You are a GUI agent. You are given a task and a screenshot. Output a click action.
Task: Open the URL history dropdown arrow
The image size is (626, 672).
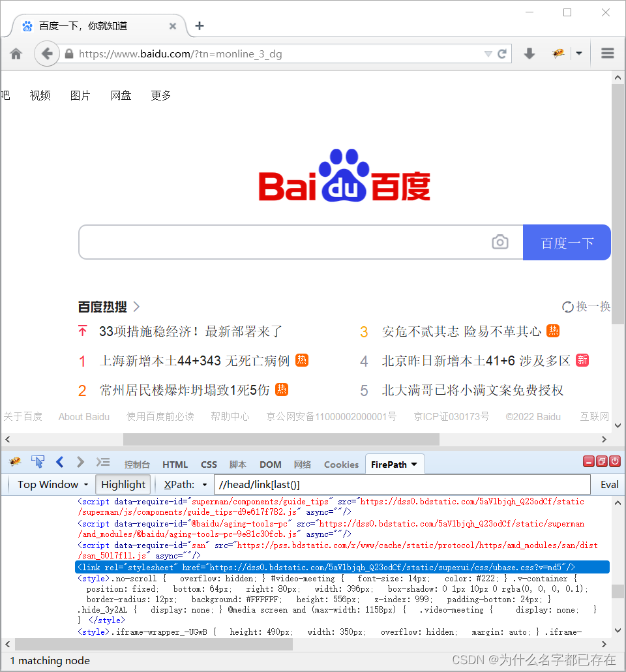coord(488,54)
